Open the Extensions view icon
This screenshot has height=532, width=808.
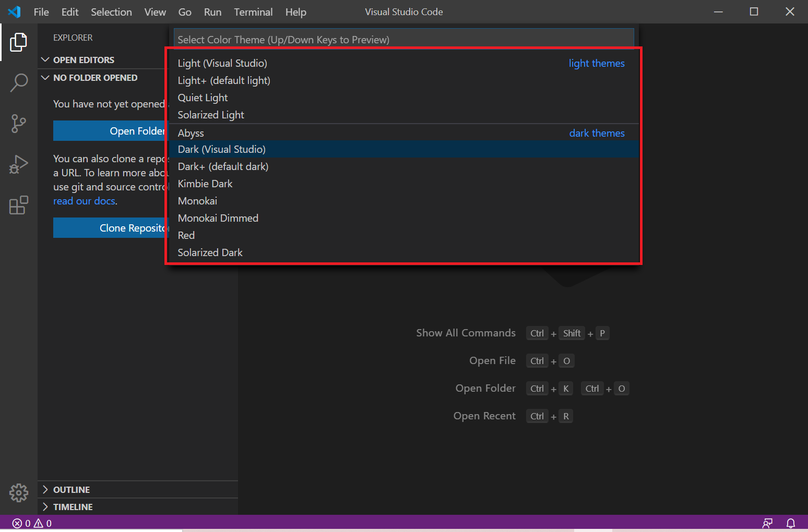click(19, 205)
